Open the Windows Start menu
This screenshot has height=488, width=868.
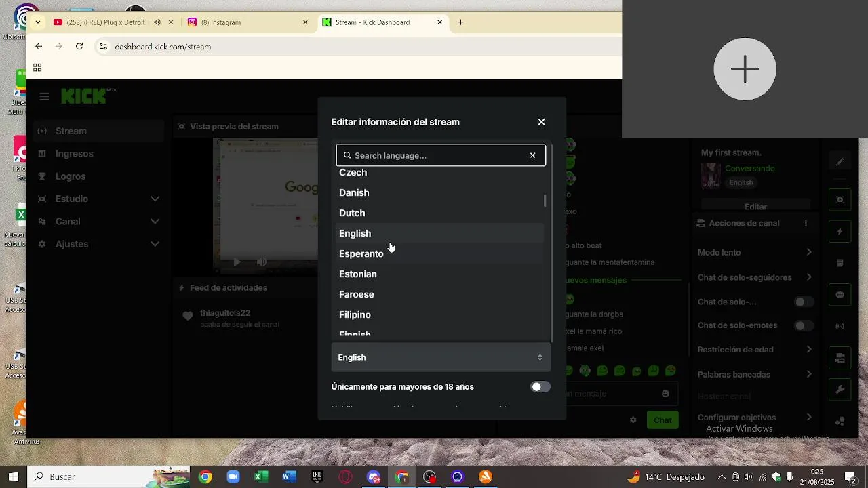(x=13, y=477)
